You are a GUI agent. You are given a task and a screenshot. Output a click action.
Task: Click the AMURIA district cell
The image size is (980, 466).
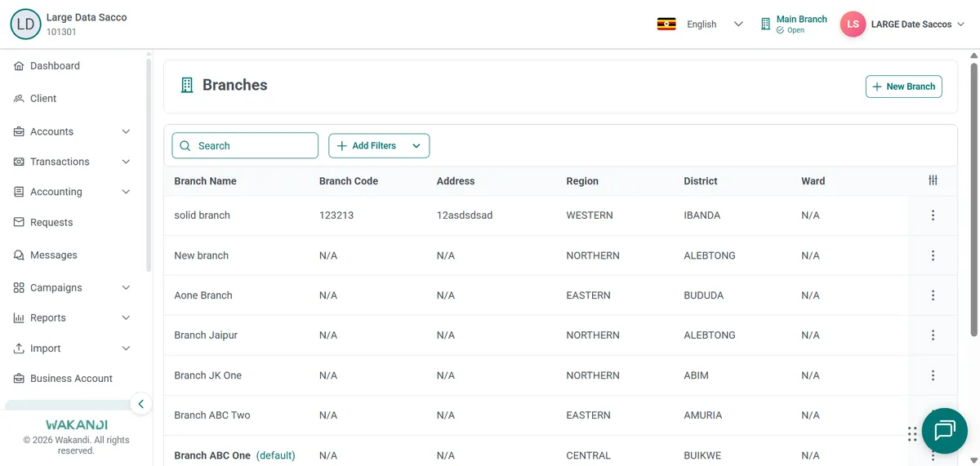point(703,415)
